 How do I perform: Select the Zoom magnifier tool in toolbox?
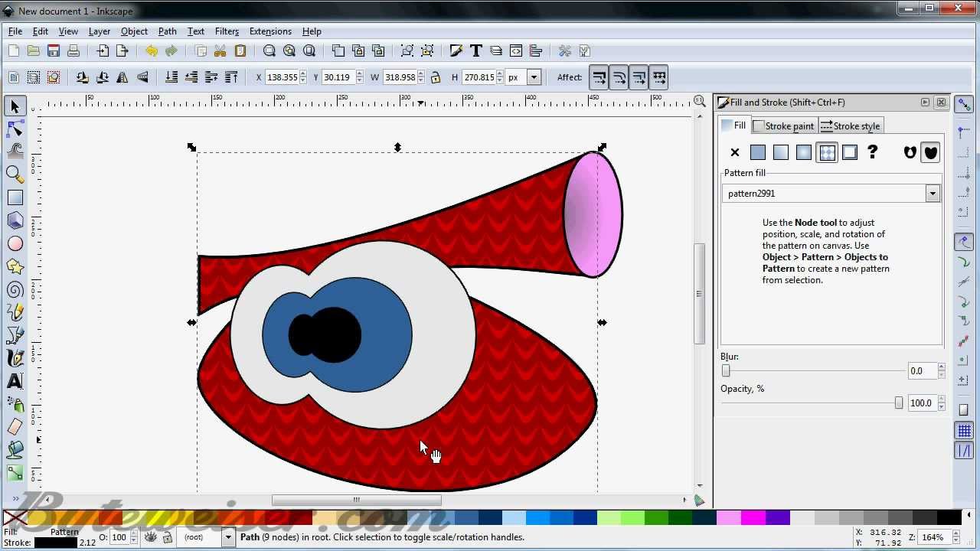[x=15, y=174]
